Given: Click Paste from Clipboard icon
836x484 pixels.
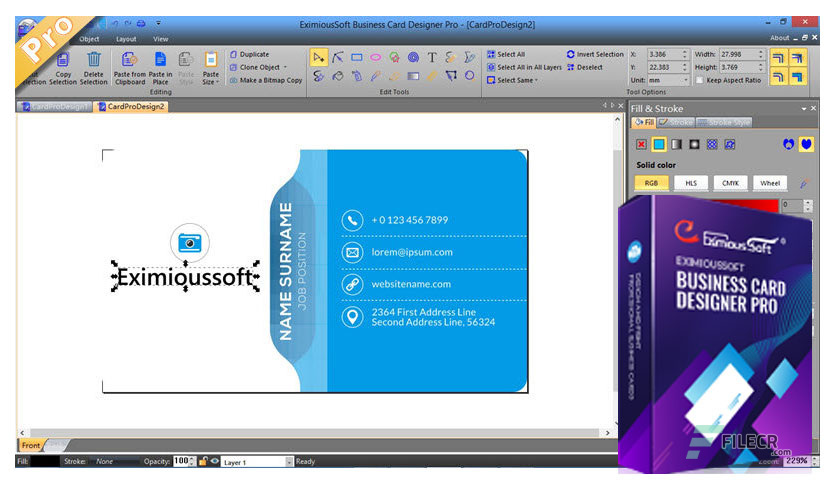Looking at the screenshot, I should tap(130, 62).
